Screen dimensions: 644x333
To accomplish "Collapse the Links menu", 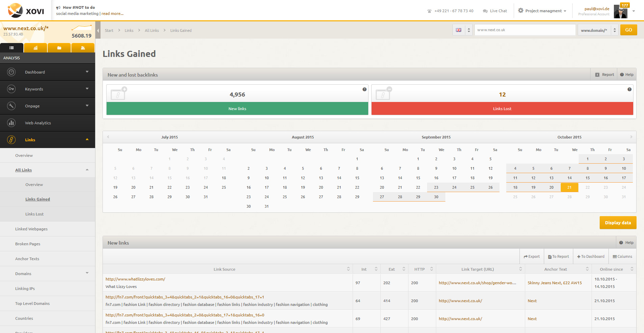I will [x=87, y=140].
